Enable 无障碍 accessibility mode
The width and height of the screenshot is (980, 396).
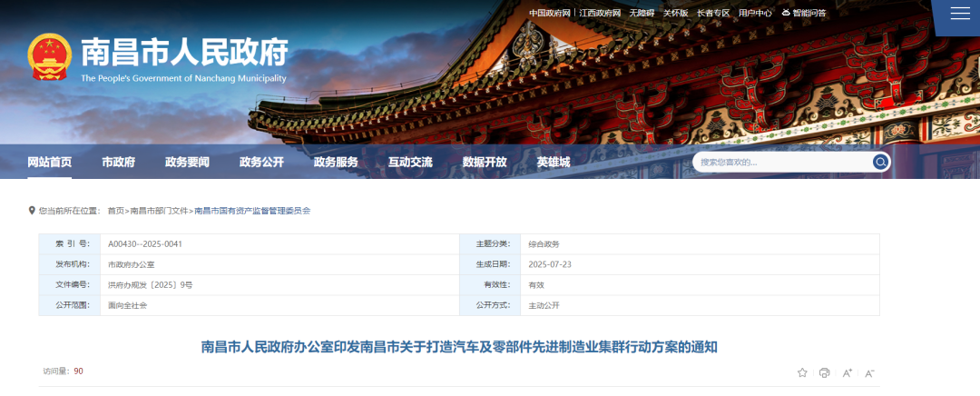pos(641,13)
